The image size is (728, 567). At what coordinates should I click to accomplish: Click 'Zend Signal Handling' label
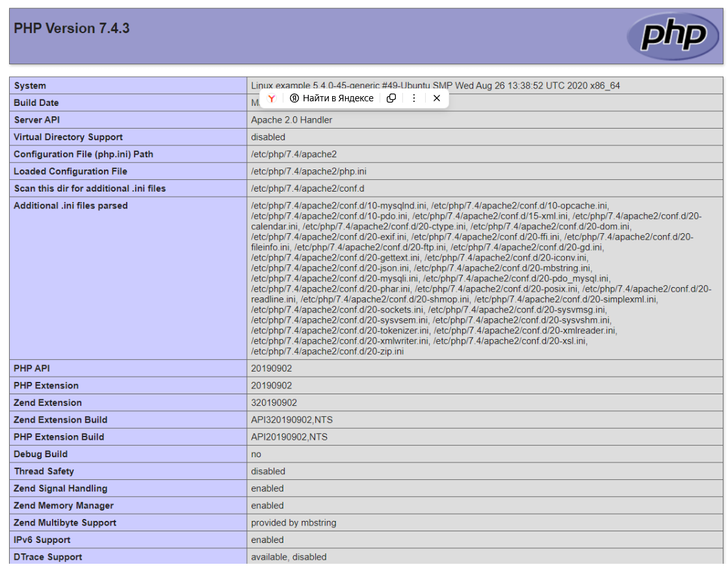click(60, 489)
